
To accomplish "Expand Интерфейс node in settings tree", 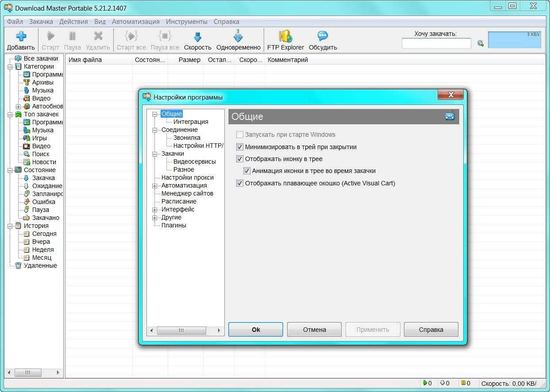I will point(155,210).
